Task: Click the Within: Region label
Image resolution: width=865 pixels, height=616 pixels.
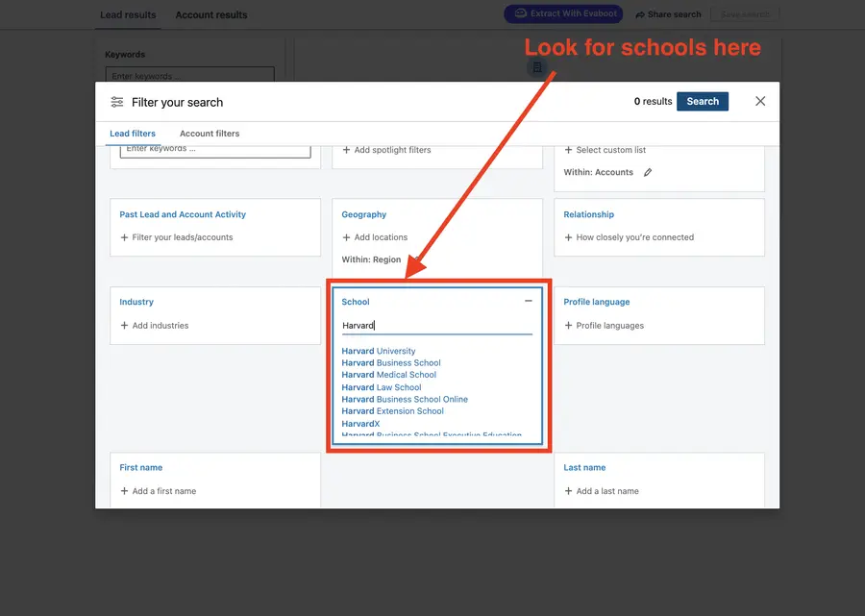Action: (x=371, y=259)
